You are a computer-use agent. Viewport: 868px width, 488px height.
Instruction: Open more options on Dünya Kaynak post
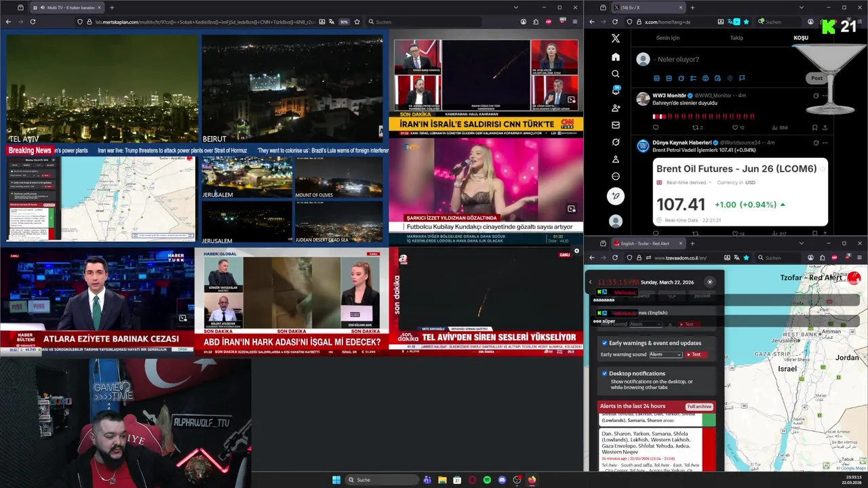pos(825,142)
